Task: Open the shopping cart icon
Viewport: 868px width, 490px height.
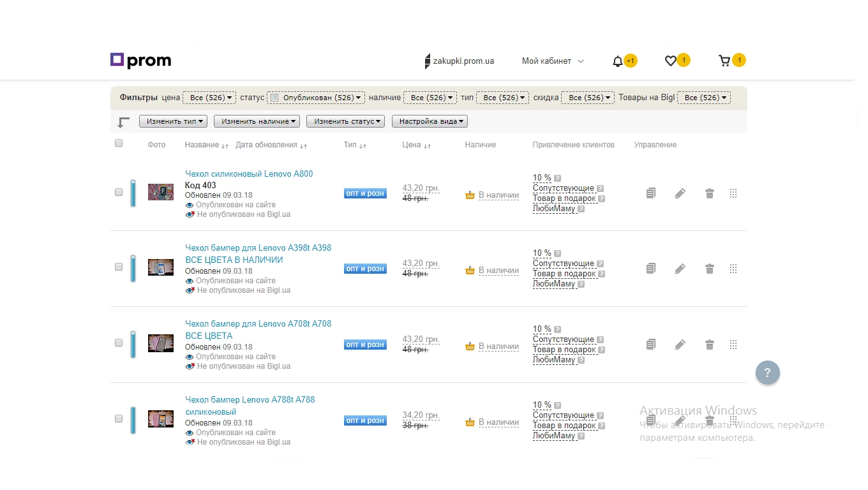Action: point(724,61)
